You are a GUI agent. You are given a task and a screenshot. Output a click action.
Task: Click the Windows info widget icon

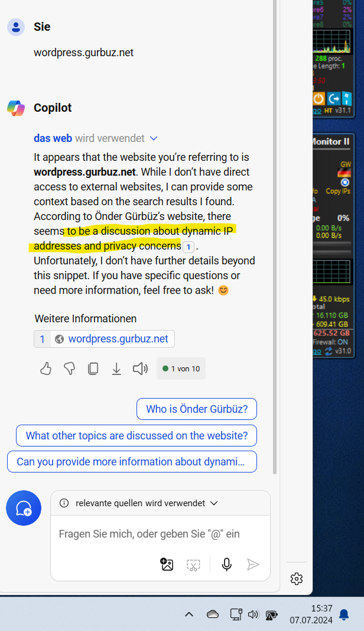(347, 98)
